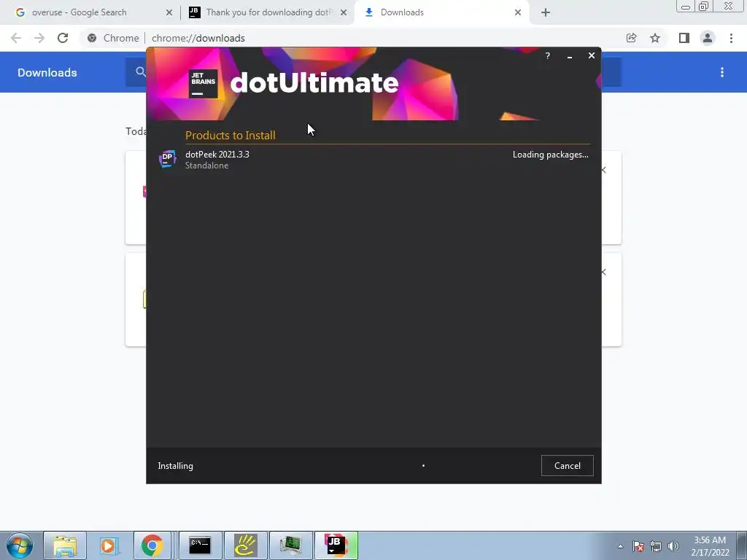Select dotPeek 2021.3.3 product row
Image resolution: width=747 pixels, height=560 pixels.
click(373, 160)
